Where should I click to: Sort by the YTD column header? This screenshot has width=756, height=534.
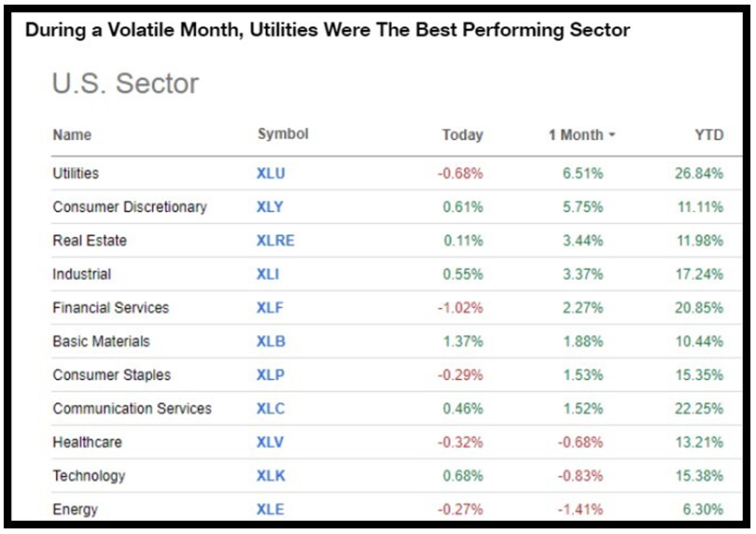pos(708,135)
